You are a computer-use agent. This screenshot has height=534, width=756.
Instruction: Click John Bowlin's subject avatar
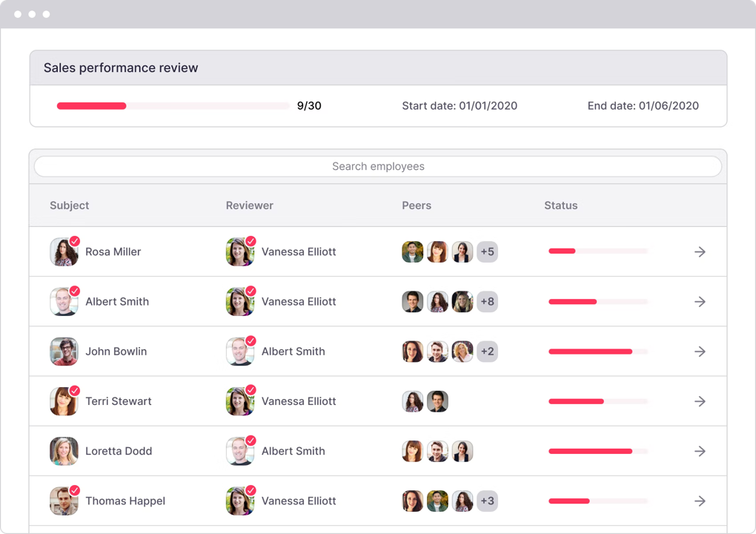point(64,352)
